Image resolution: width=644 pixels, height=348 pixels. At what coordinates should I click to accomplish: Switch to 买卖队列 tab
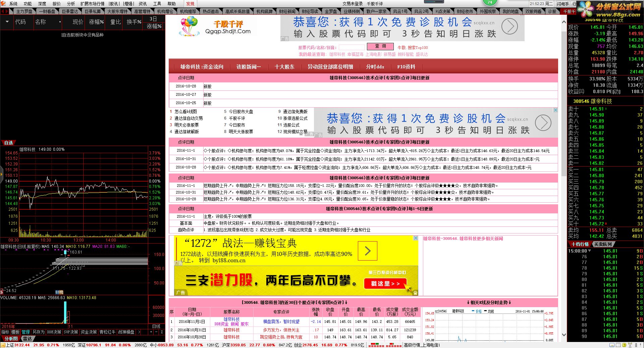603,244
